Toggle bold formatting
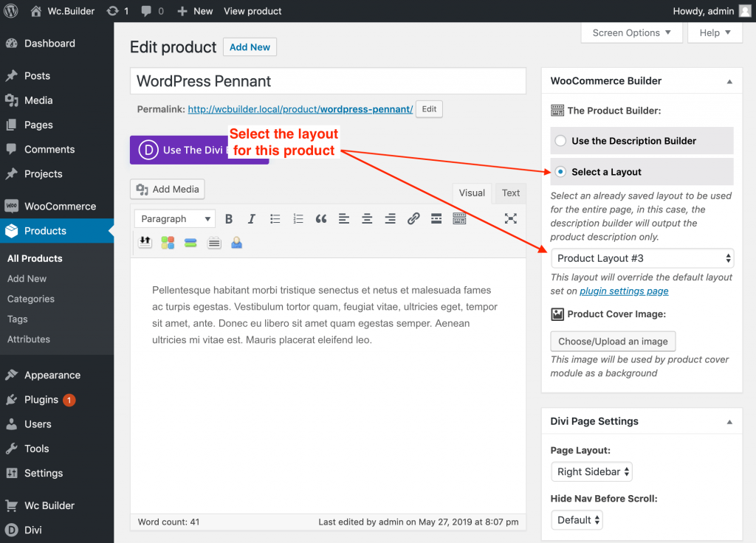Viewport: 756px width, 543px height. tap(229, 218)
